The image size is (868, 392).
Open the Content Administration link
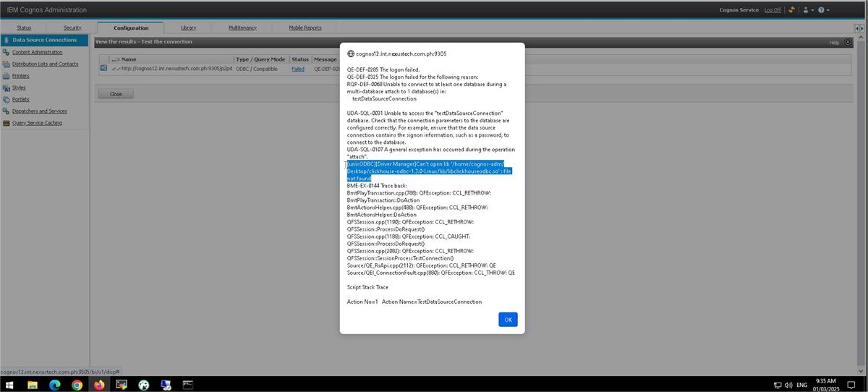[x=38, y=52]
